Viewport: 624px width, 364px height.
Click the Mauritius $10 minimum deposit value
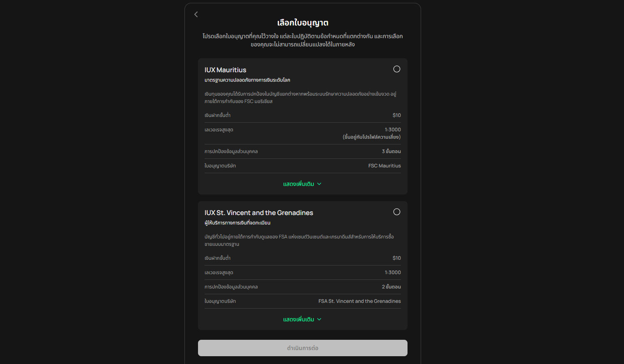click(x=396, y=115)
